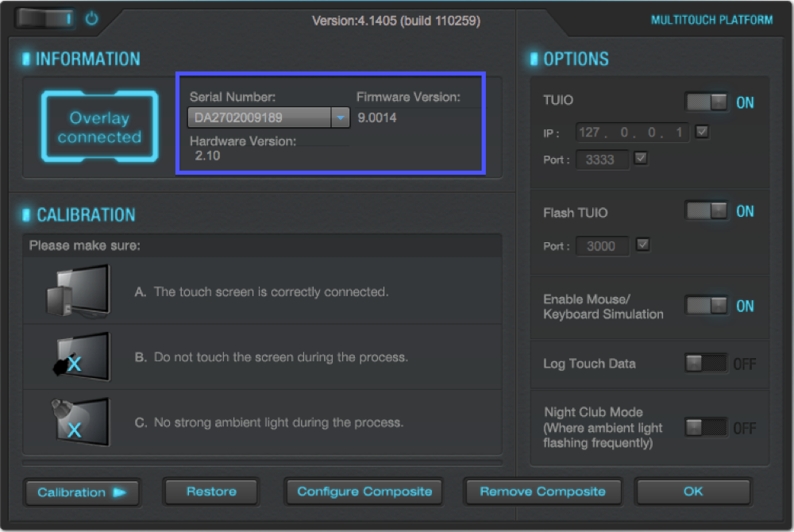Turn off the TUIO switch
Screen dimensions: 794x532
pyautogui.click(x=707, y=102)
